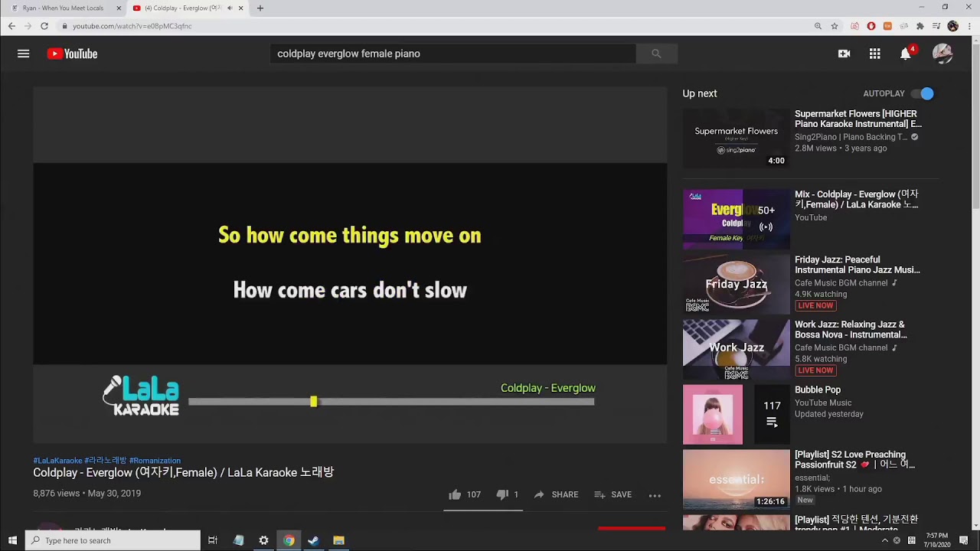Click the karaoke video player area

click(x=350, y=265)
